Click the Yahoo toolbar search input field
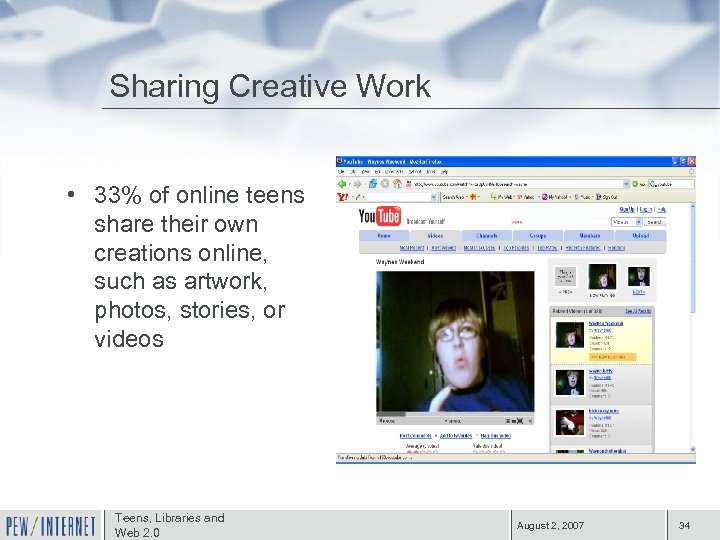This screenshot has height=540, width=720. 398,197
